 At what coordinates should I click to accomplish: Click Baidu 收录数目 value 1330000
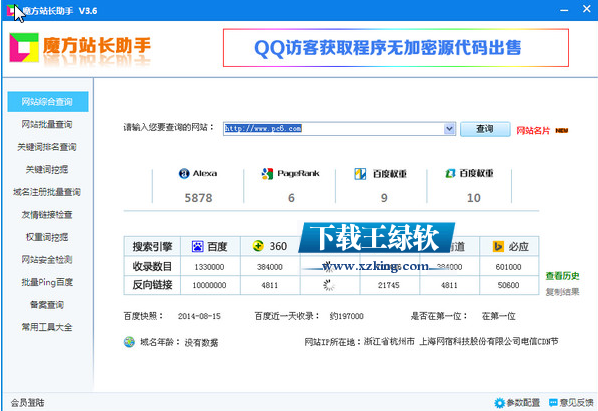point(209,267)
